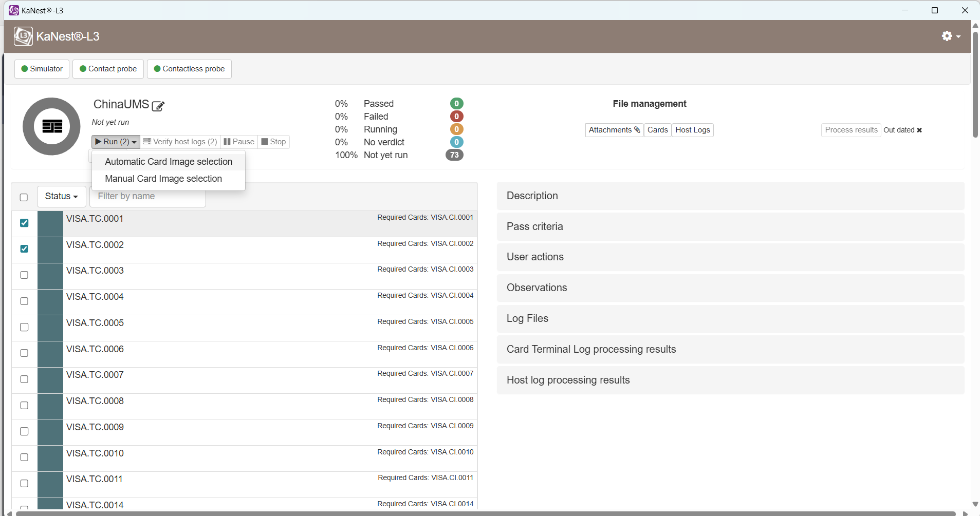The height and width of the screenshot is (516, 980).
Task: Check the VISA.TC.0006 checkbox
Action: pyautogui.click(x=24, y=353)
